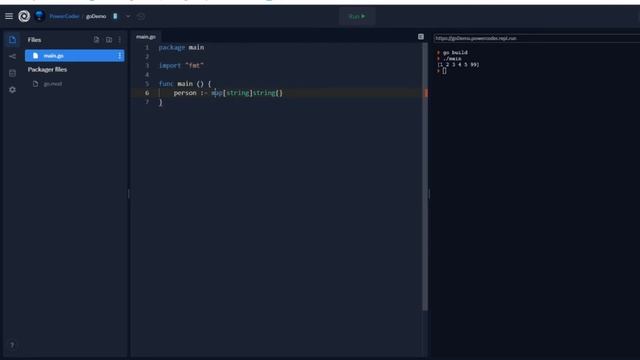Click the import "fmt" line
The image size is (640, 360).
click(181, 65)
